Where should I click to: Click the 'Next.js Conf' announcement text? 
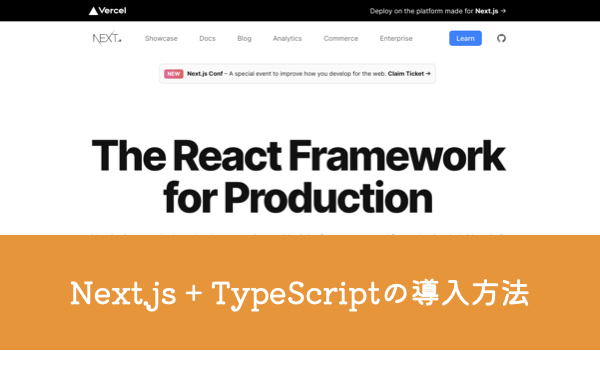tap(205, 73)
